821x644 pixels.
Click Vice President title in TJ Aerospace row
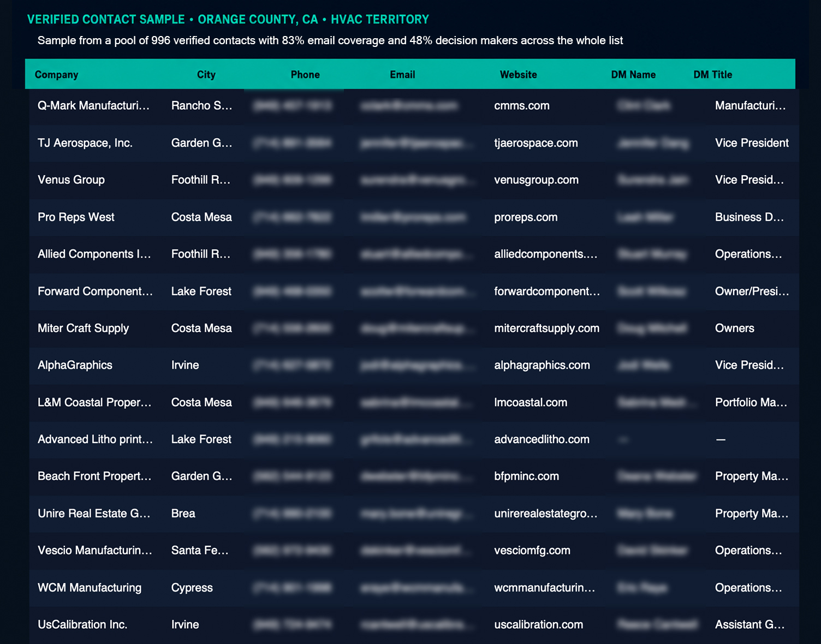coord(752,143)
